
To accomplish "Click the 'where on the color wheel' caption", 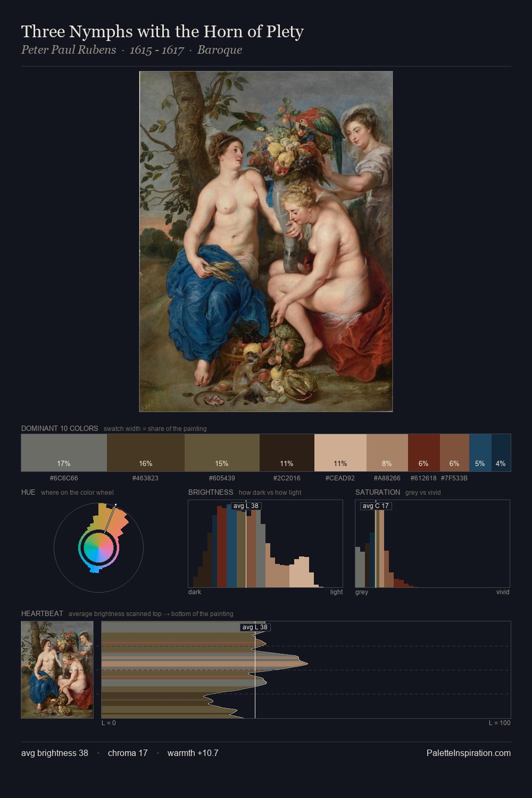I will click(x=77, y=493).
